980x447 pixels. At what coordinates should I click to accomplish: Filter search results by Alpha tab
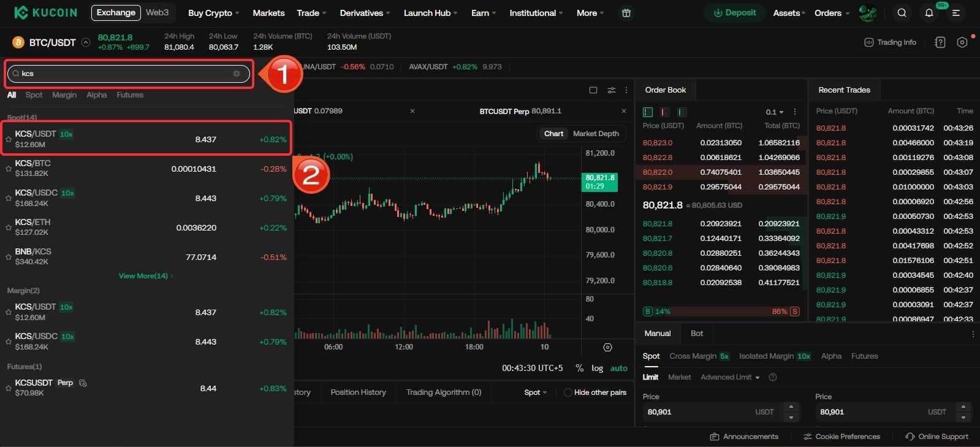tap(96, 95)
